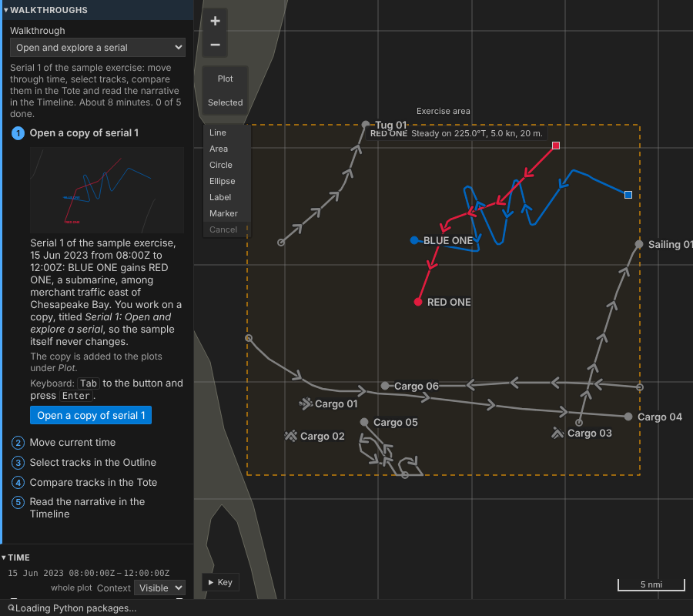This screenshot has height=616, width=693.
Task: Choose Line from the drawing menu
Action: click(218, 132)
